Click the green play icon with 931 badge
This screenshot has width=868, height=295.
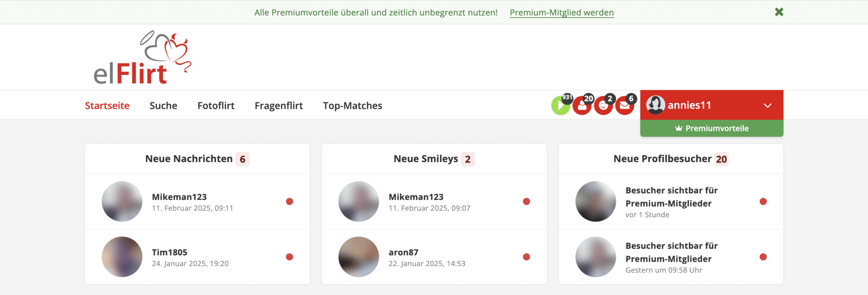tap(561, 105)
